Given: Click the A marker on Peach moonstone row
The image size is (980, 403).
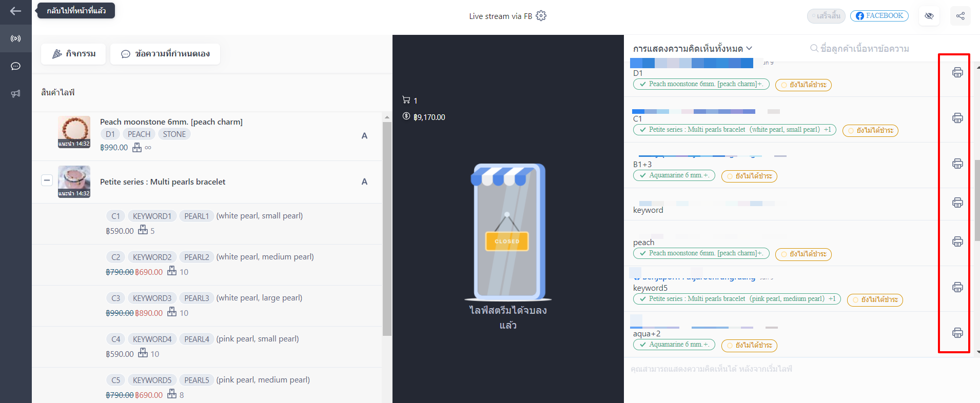Looking at the screenshot, I should click(x=364, y=136).
